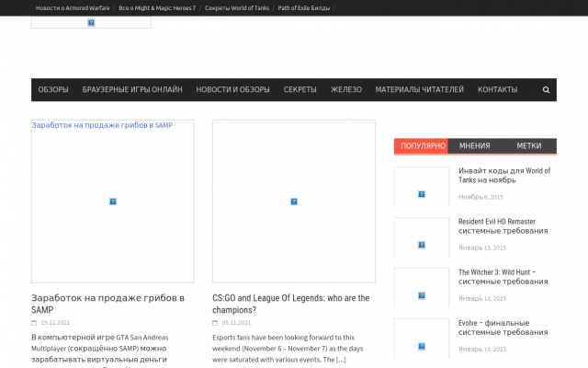
Task: Open Инвайт коды для World of Tanks link
Action: (x=504, y=176)
